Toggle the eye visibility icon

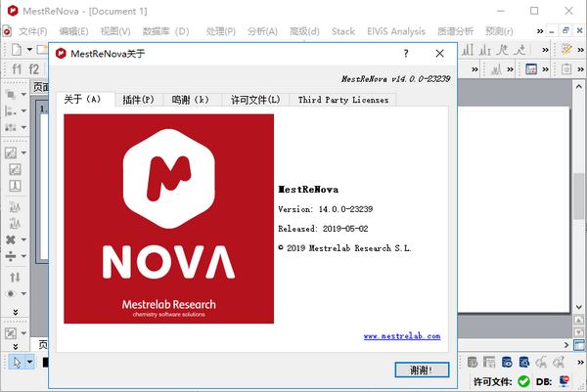[11, 293]
